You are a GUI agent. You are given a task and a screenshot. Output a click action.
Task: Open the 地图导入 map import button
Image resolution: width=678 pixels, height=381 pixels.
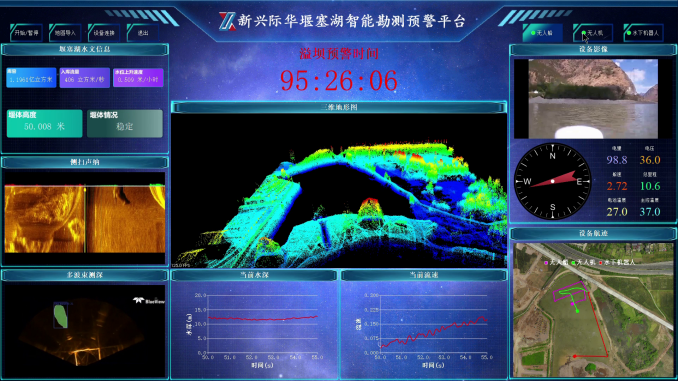coord(65,33)
